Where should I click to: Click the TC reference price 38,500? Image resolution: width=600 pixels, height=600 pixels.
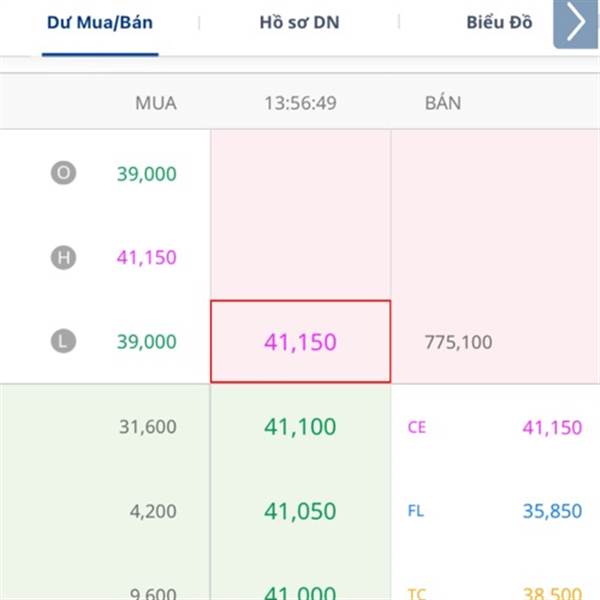coord(552,592)
